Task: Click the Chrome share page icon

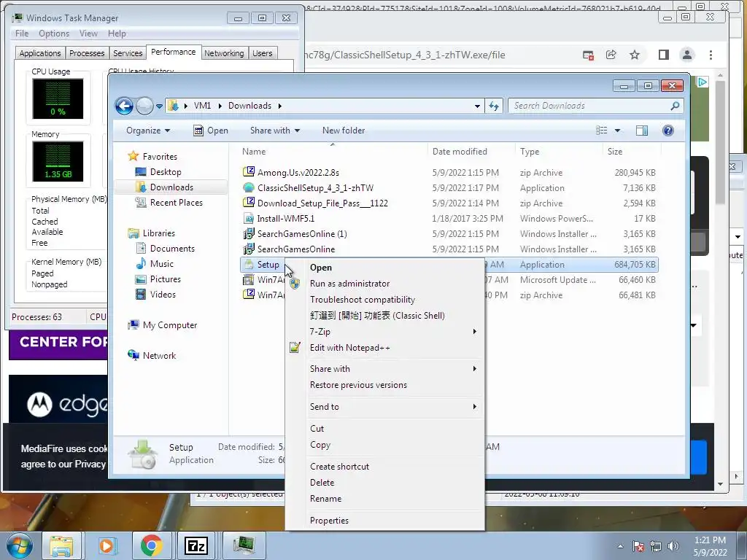Action: coord(611,55)
